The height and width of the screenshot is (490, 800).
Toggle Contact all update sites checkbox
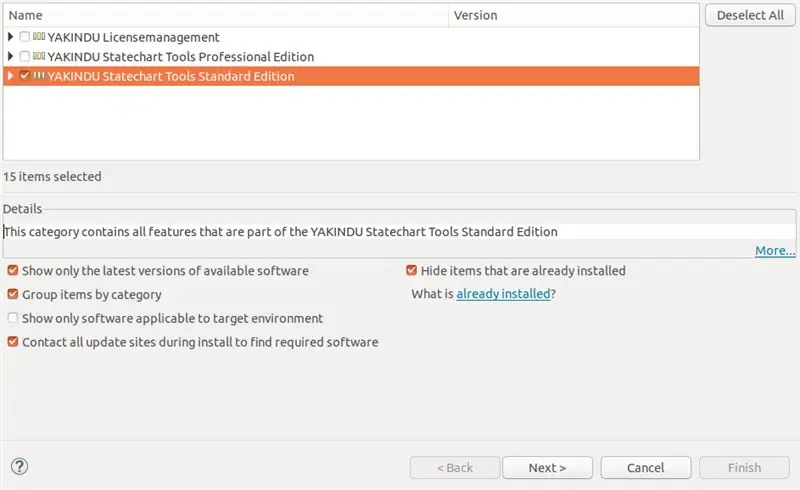point(13,341)
